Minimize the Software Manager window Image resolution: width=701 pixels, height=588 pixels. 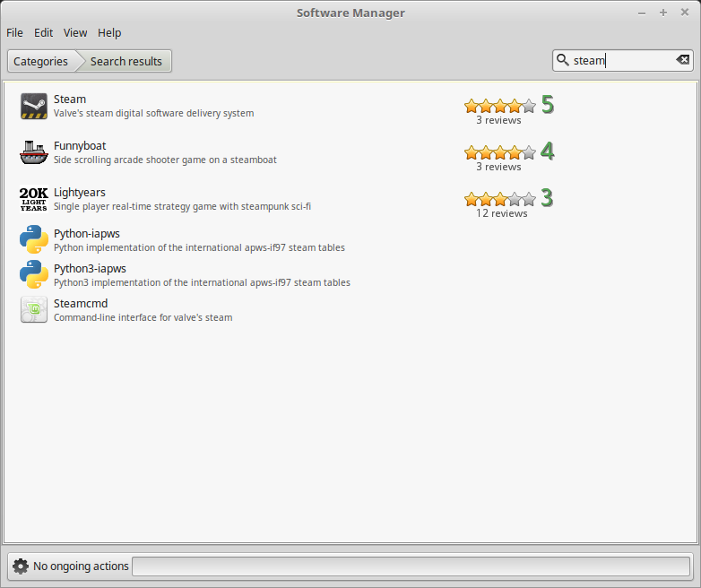click(642, 13)
